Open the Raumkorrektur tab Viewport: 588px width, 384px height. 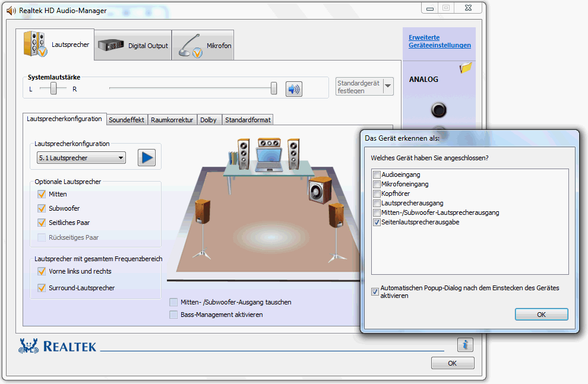172,120
